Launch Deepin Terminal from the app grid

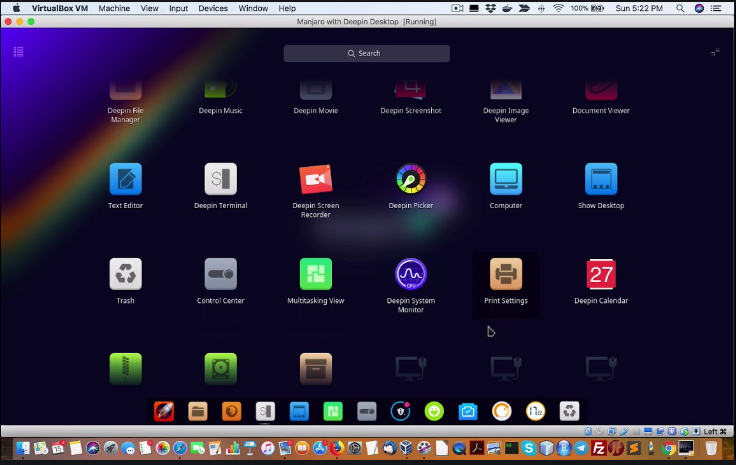(x=221, y=179)
